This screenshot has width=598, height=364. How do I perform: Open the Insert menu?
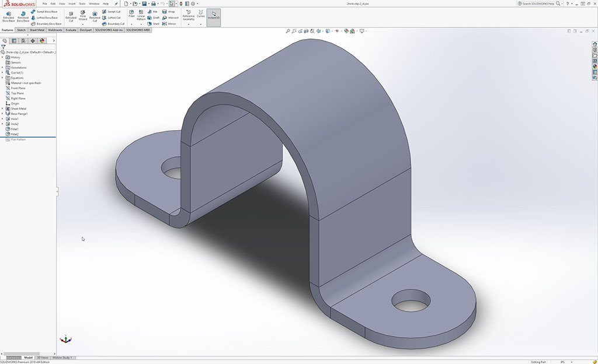(72, 3)
